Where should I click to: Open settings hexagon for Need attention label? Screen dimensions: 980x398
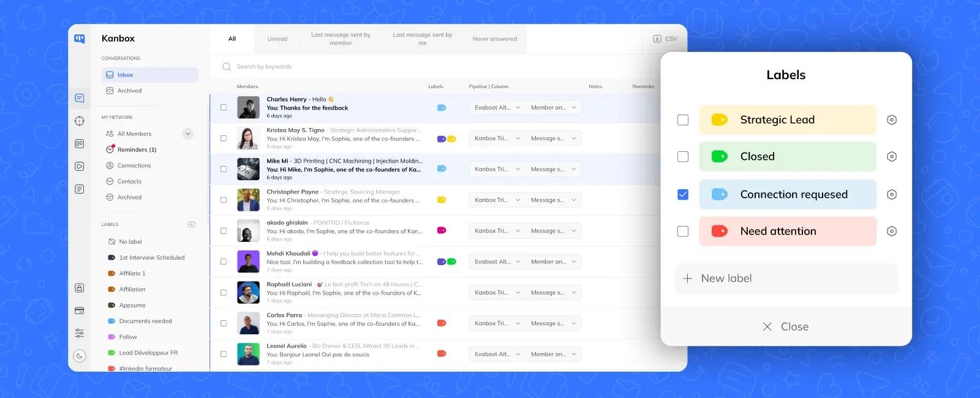click(892, 231)
